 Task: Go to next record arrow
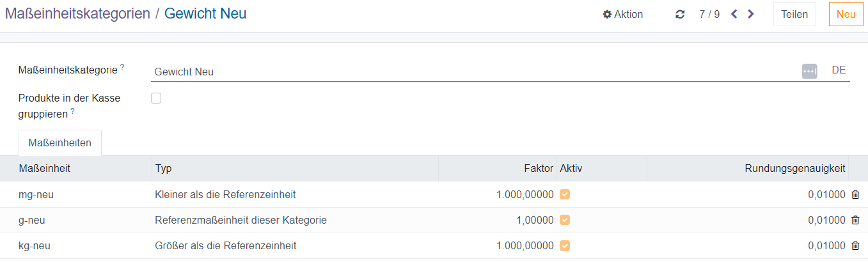[751, 14]
